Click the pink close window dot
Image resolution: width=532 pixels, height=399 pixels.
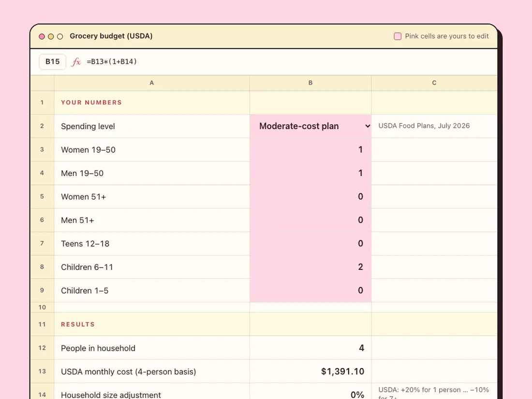tap(42, 37)
